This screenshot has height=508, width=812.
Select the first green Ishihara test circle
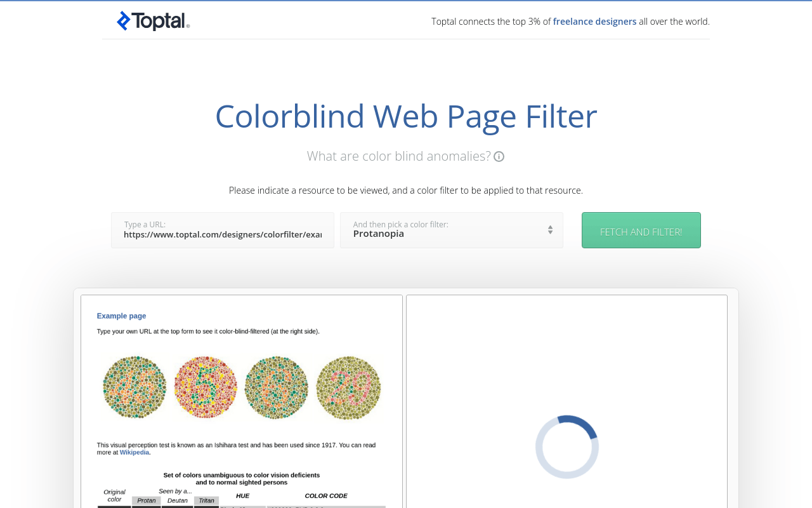134,387
